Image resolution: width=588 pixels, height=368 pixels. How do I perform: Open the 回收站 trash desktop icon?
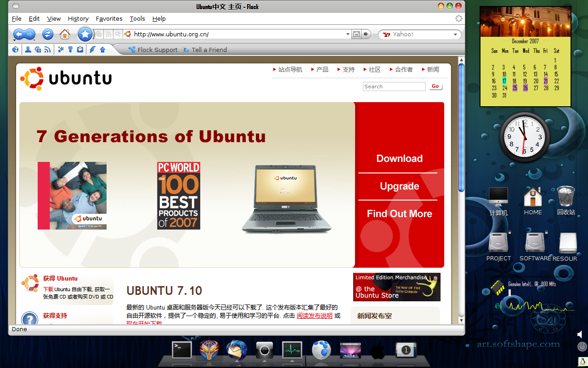click(x=566, y=201)
